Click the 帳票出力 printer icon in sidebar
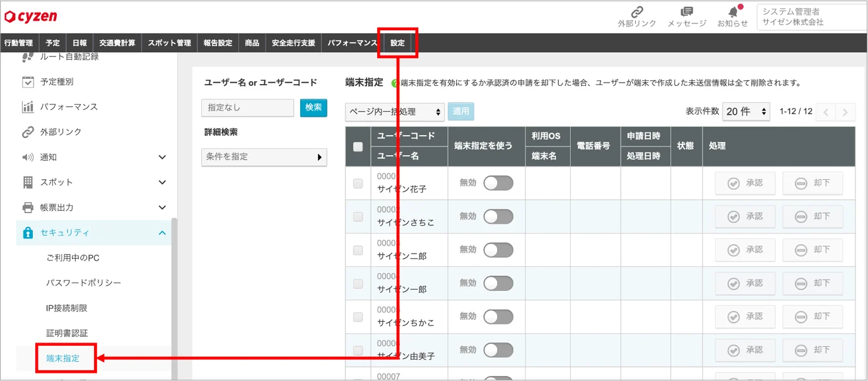This screenshot has height=381, width=868. pyautogui.click(x=28, y=208)
